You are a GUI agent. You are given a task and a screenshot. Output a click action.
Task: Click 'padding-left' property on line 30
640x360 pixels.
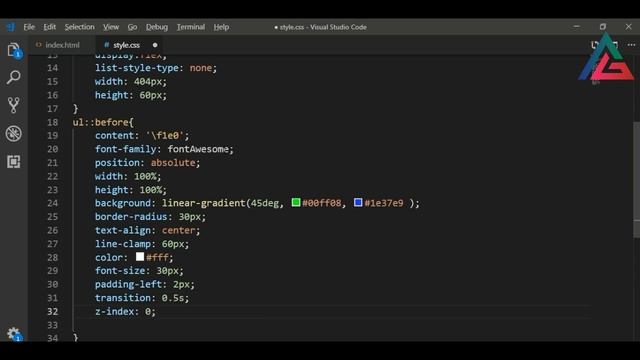click(128, 284)
